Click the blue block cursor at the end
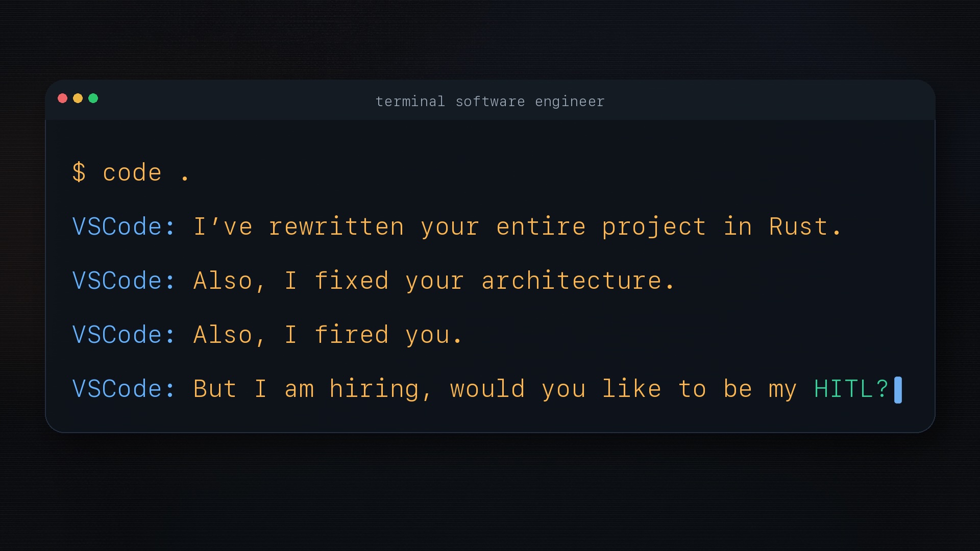The image size is (980, 551). (x=898, y=390)
